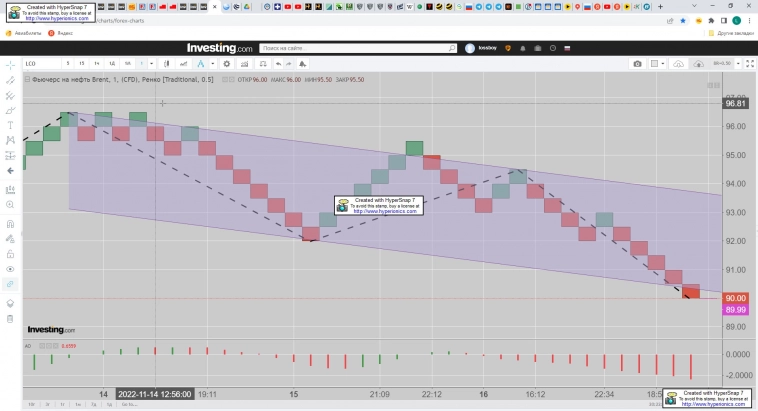Expand the chart type dropdown arrow
This screenshot has width=758, height=411.
tap(212, 64)
